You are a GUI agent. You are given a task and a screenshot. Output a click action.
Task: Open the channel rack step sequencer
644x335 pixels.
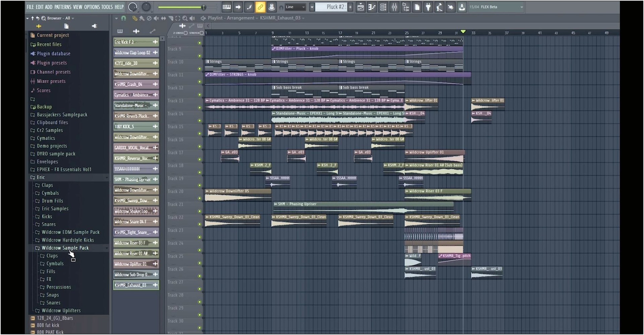click(383, 7)
